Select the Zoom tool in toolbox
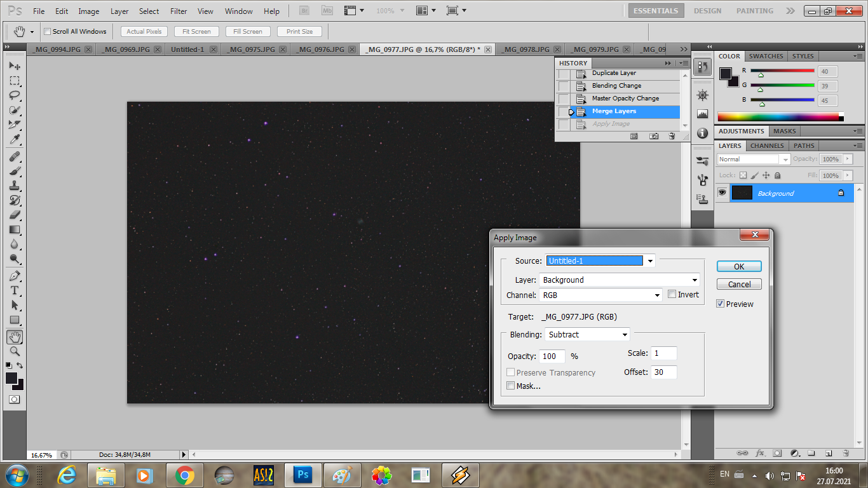The width and height of the screenshot is (868, 488). tap(15, 351)
